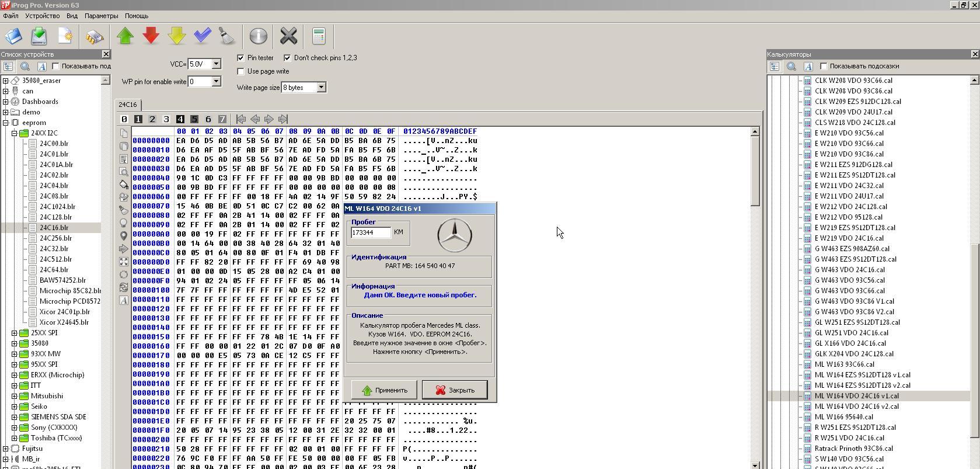Click the open file folder icon
The width and height of the screenshot is (980, 469).
click(13, 36)
